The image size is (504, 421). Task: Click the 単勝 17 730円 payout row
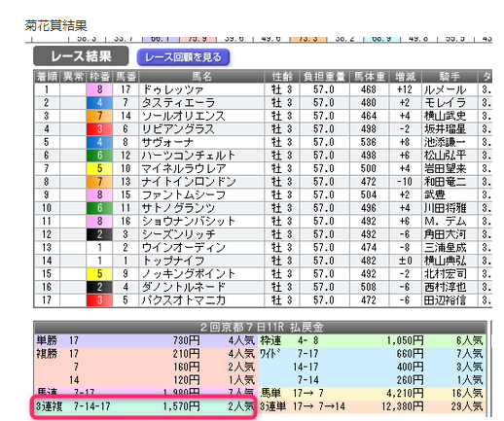coord(145,340)
